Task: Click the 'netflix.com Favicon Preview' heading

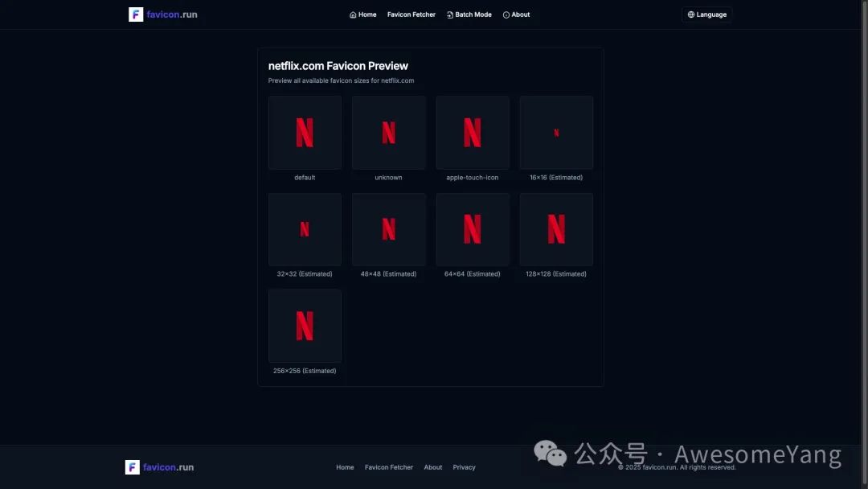Action: pos(338,66)
